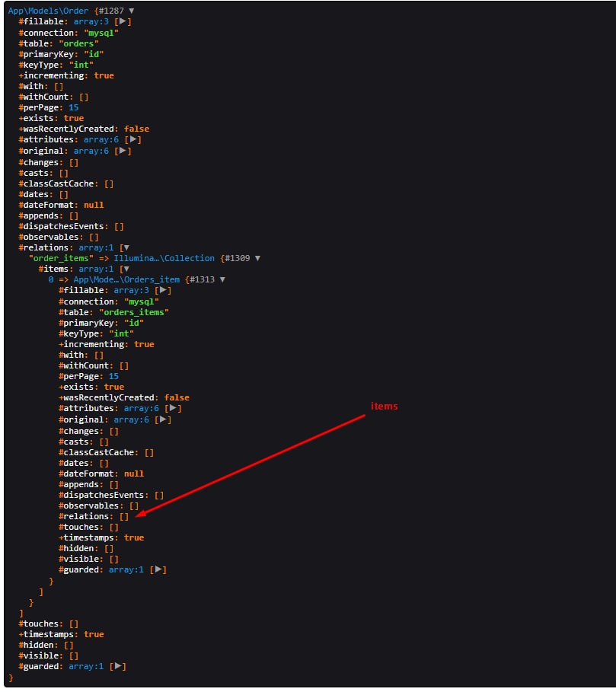Click the Orders_item's #visible property
This screenshot has width=616, height=692.
(x=81, y=560)
